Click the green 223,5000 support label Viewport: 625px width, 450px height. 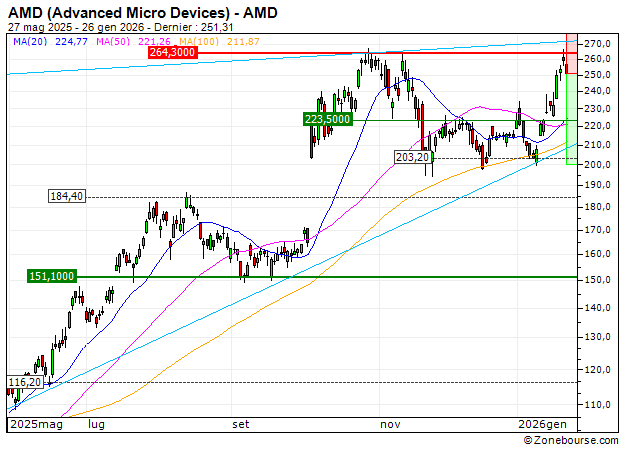click(x=326, y=118)
